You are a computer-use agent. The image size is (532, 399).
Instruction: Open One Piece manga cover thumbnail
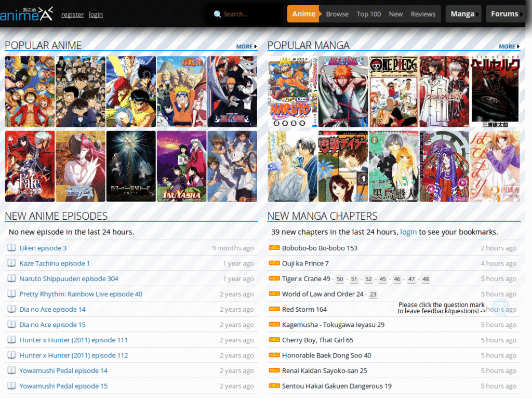click(394, 91)
